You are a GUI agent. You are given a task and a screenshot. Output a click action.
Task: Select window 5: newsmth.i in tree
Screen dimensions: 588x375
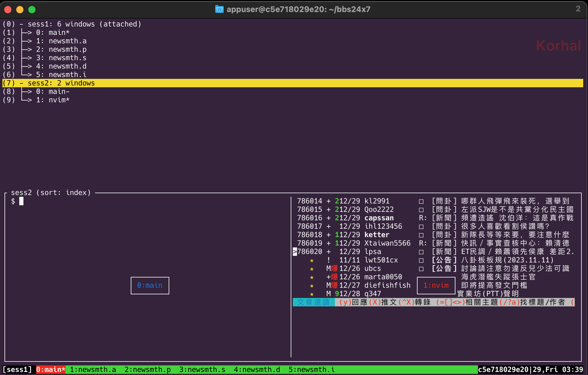[44, 75]
